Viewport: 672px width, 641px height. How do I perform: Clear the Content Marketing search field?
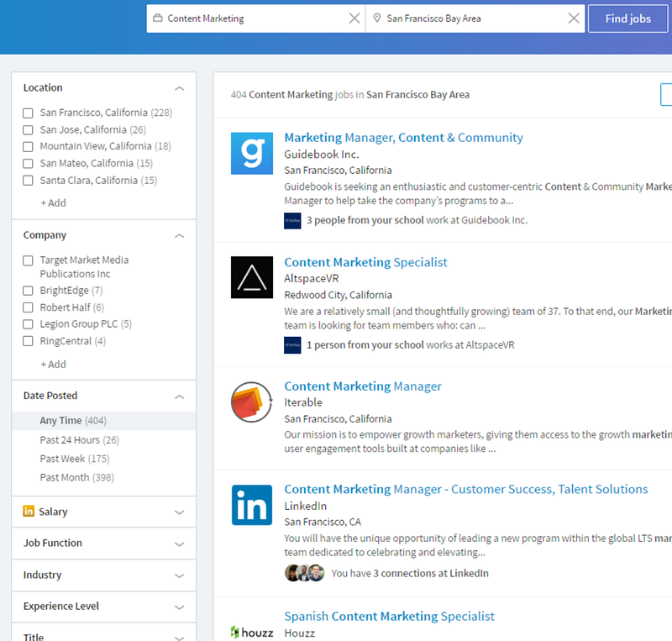[354, 18]
